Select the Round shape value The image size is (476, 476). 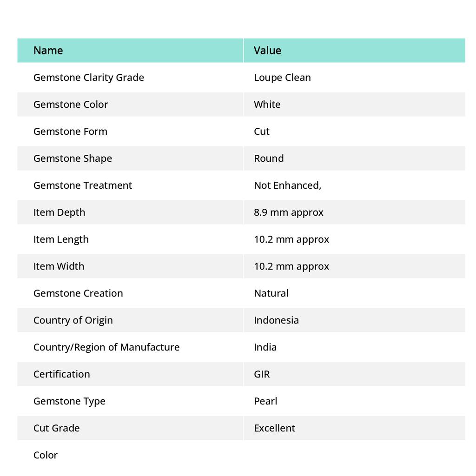269,158
